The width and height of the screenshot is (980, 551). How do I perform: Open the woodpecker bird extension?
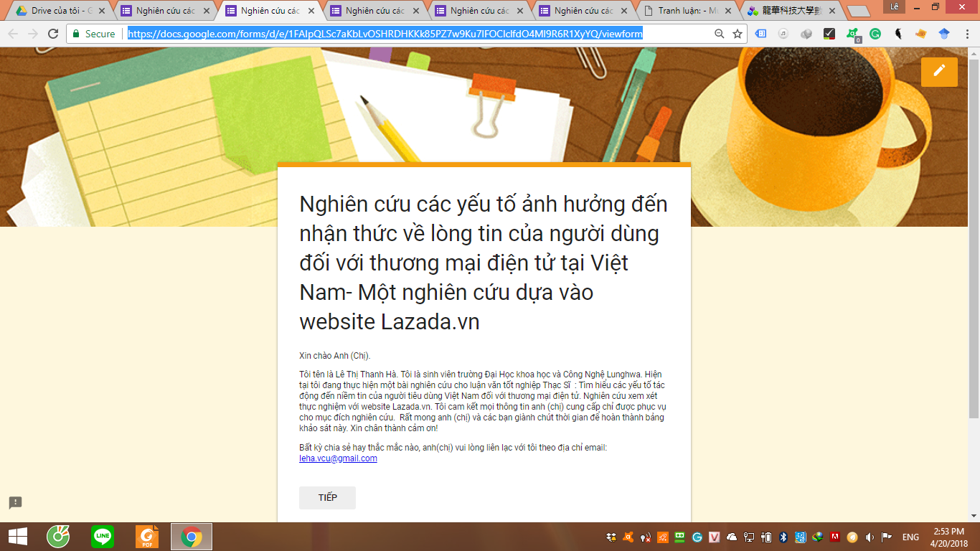[x=898, y=34]
